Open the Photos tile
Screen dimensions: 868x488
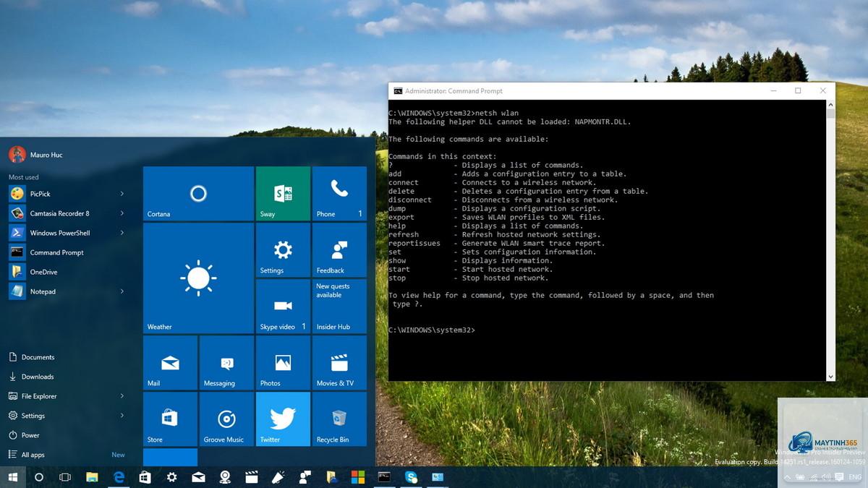[x=283, y=363]
